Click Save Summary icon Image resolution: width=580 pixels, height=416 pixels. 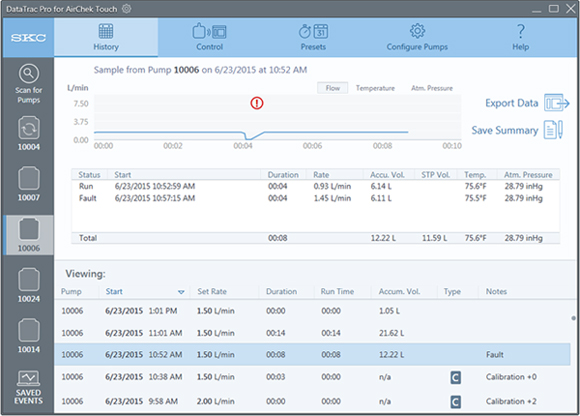click(x=553, y=130)
